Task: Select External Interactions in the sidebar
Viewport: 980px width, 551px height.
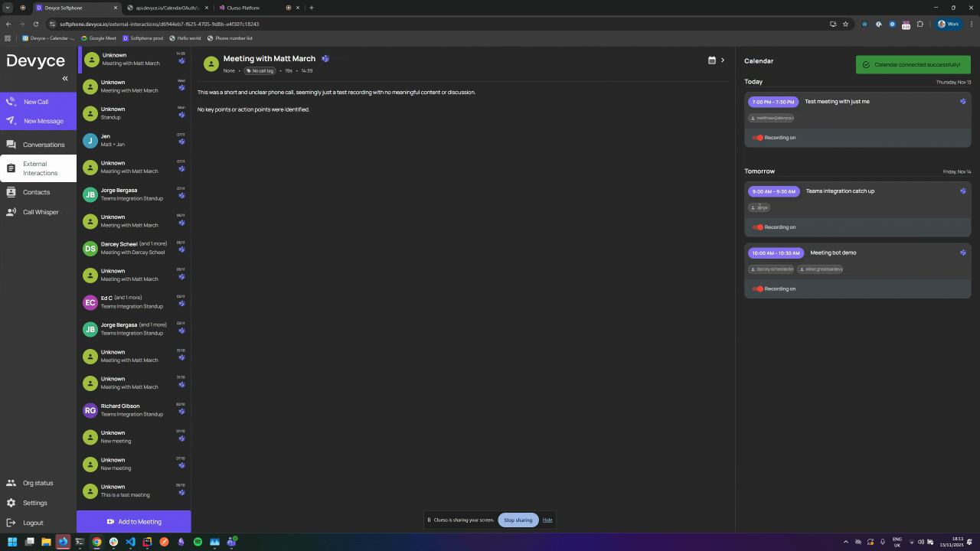Action: coord(38,168)
